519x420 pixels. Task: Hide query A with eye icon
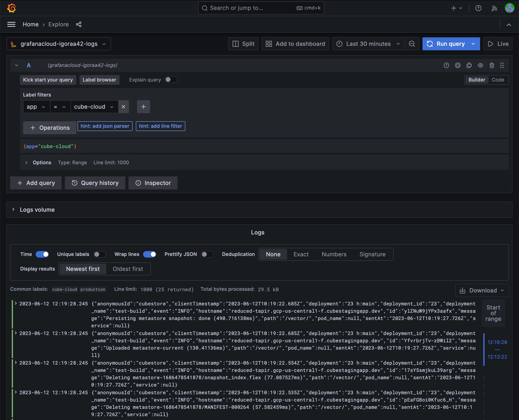point(480,65)
